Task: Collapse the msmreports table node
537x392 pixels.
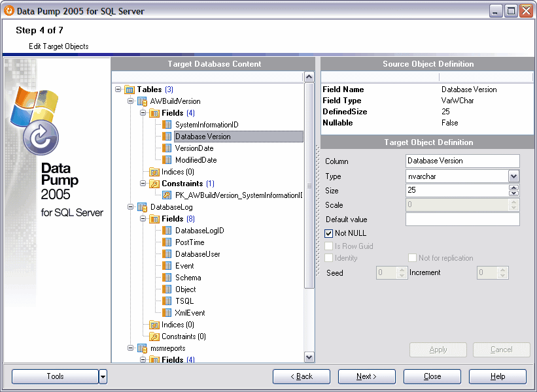Action: pos(130,348)
